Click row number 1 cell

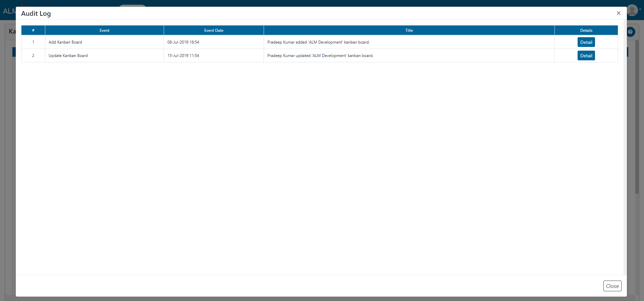pyautogui.click(x=33, y=42)
